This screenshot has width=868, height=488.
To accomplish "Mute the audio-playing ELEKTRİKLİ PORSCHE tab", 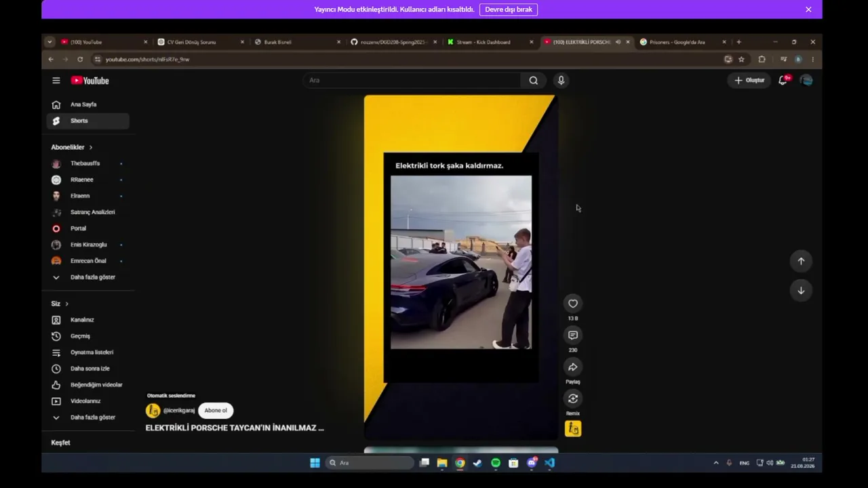I will (x=618, y=42).
